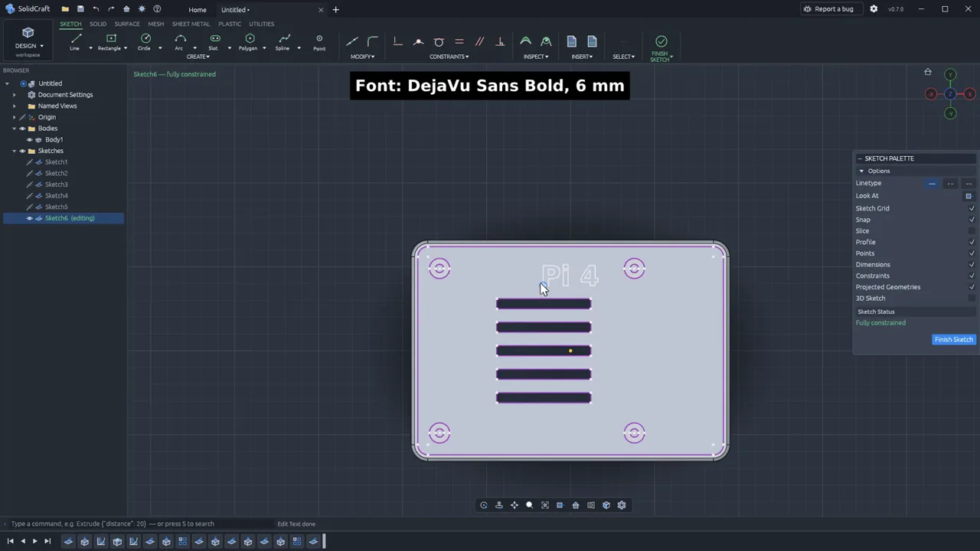Toggle the Snap checkbox

[x=972, y=220]
